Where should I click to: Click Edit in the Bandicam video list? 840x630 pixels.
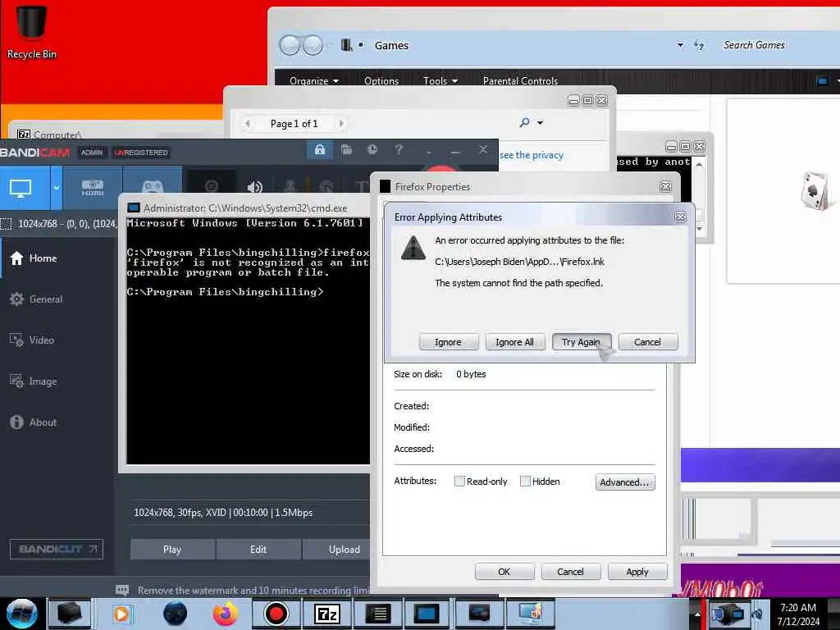(x=258, y=550)
